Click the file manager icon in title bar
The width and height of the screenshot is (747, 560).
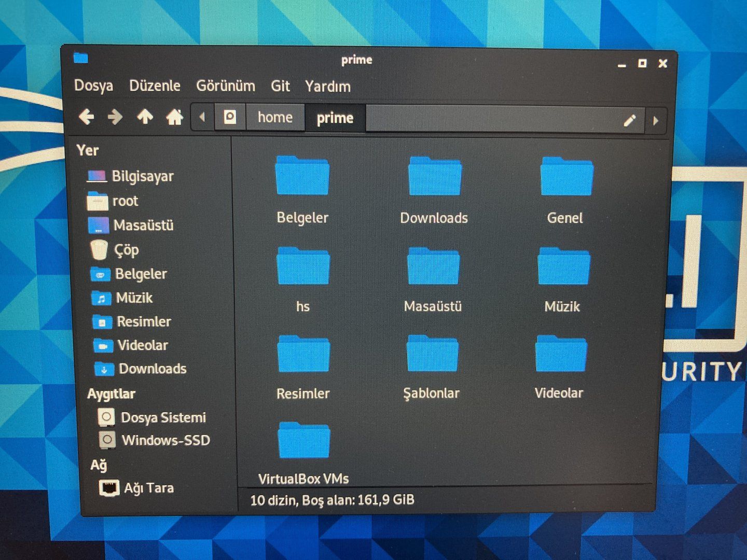[80, 57]
